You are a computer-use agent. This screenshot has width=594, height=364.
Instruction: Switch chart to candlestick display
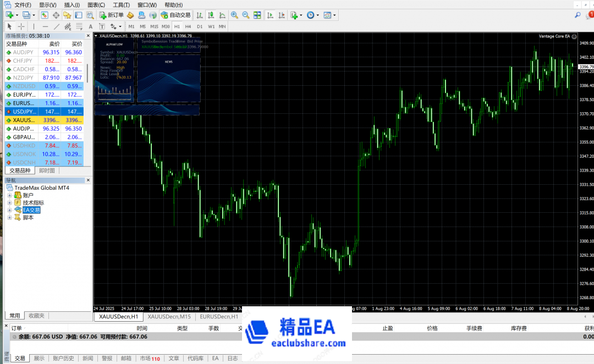point(210,15)
